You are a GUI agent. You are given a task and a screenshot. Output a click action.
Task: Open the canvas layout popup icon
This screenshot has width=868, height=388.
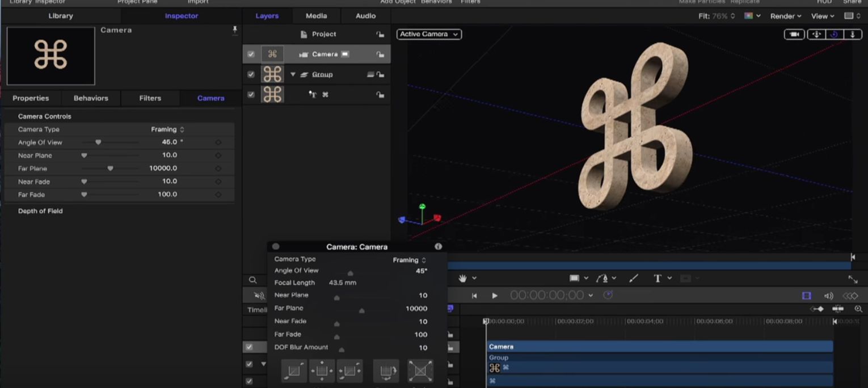coord(852,16)
